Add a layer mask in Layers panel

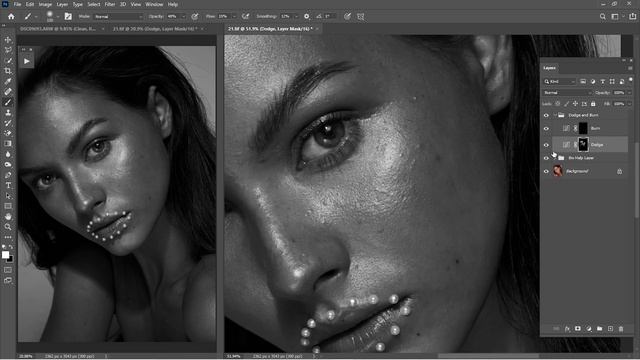coord(578,329)
